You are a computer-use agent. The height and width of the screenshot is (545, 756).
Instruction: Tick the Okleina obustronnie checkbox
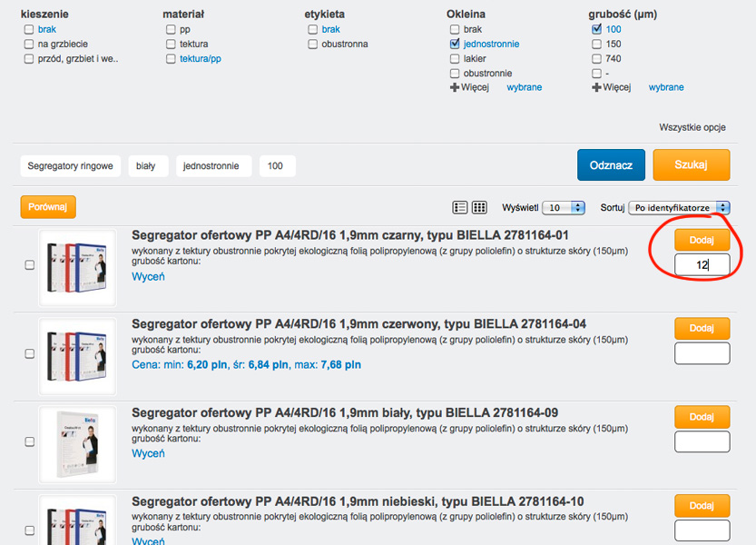coord(455,74)
